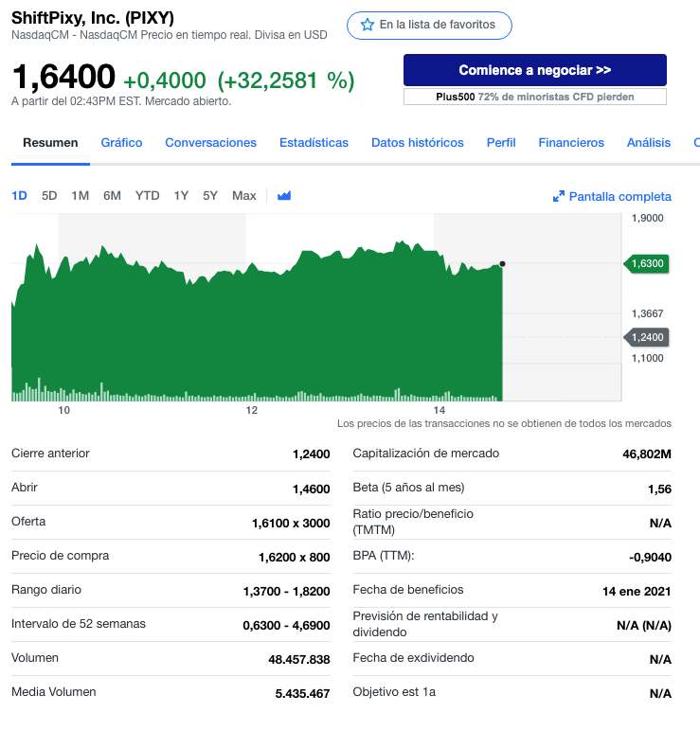Open the chart type area icon

pyautogui.click(x=284, y=196)
